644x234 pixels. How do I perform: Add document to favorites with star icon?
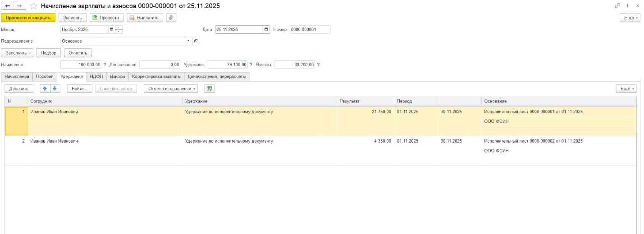[33, 6]
